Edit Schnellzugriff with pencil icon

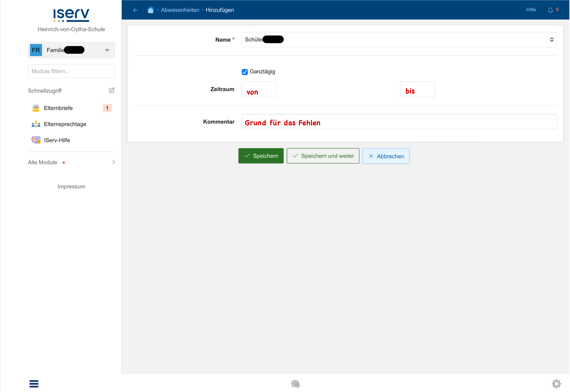click(x=112, y=90)
